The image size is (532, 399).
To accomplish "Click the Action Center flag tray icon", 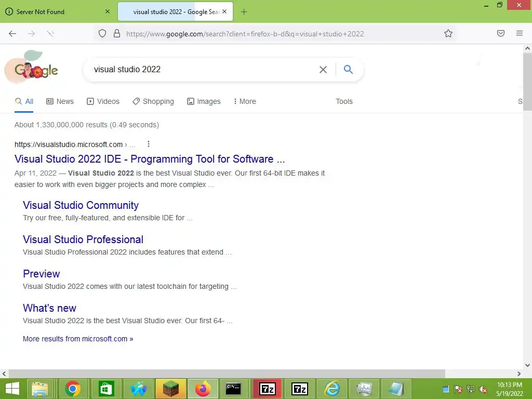I will [x=458, y=389].
